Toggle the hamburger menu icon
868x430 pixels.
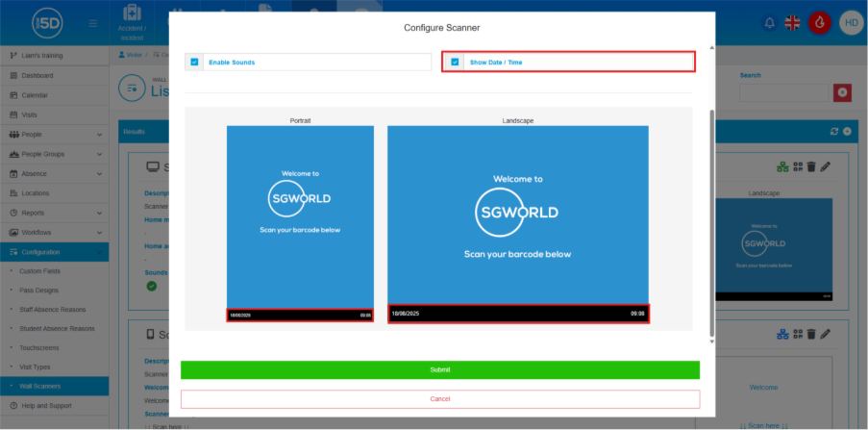point(92,22)
